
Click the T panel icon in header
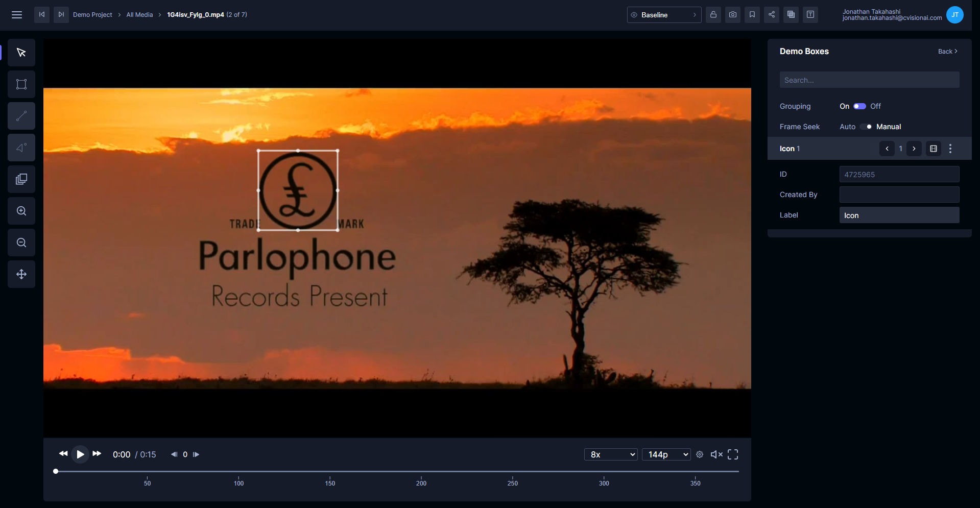(x=810, y=15)
